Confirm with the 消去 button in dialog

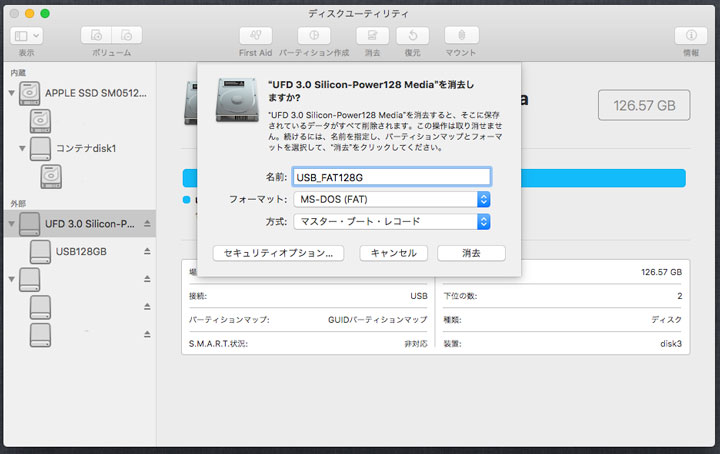[471, 253]
